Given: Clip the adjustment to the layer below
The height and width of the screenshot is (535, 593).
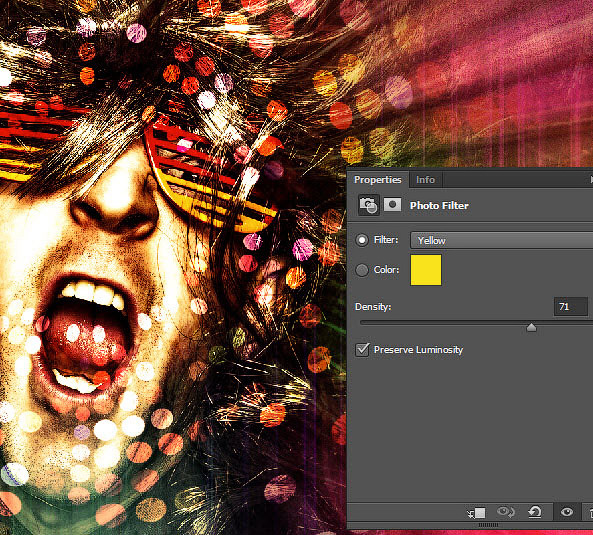Looking at the screenshot, I should pos(476,513).
